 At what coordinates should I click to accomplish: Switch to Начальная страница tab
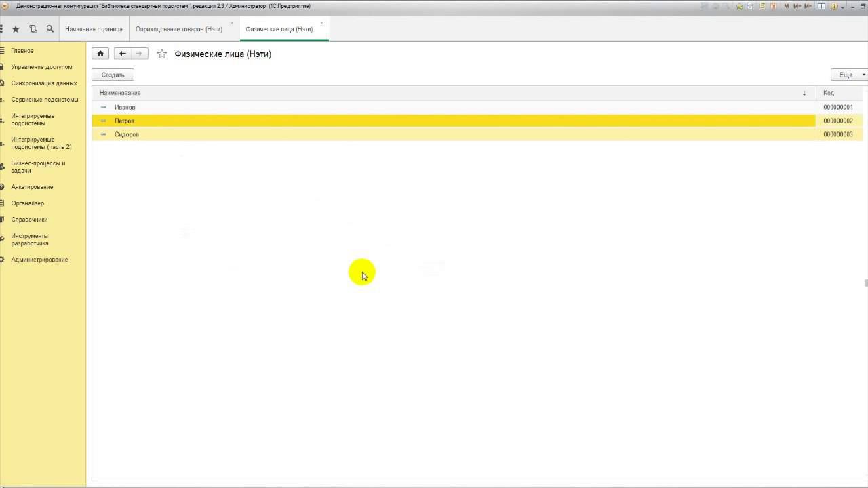pyautogui.click(x=94, y=29)
